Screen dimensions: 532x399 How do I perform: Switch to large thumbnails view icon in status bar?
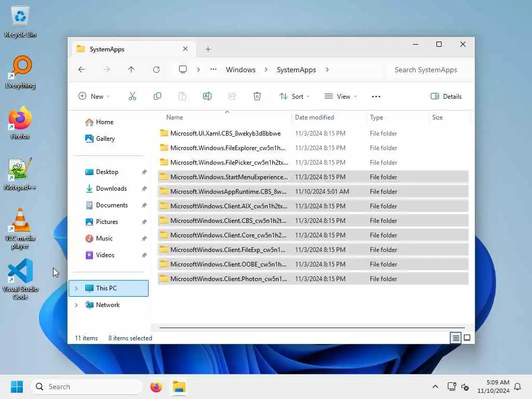coord(467,338)
